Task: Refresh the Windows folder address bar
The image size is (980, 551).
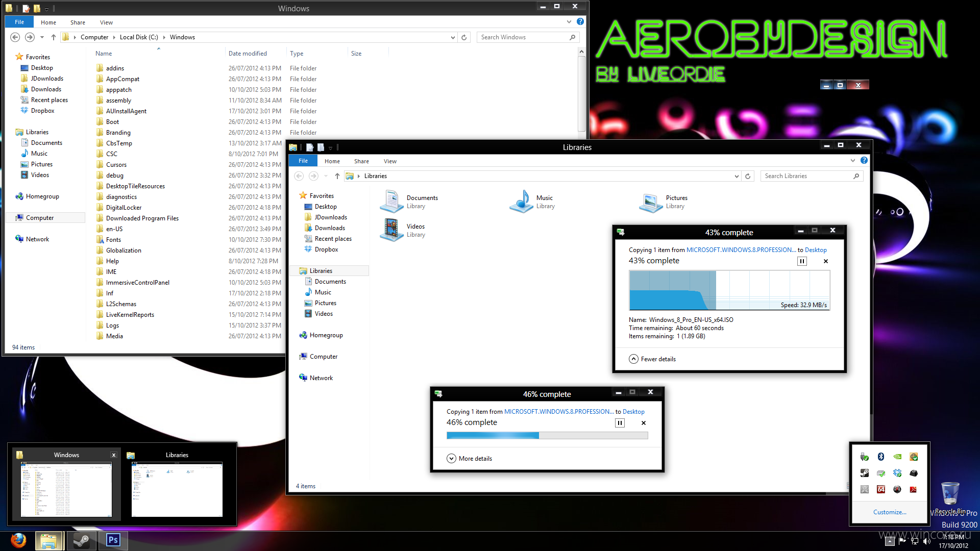Action: point(464,37)
